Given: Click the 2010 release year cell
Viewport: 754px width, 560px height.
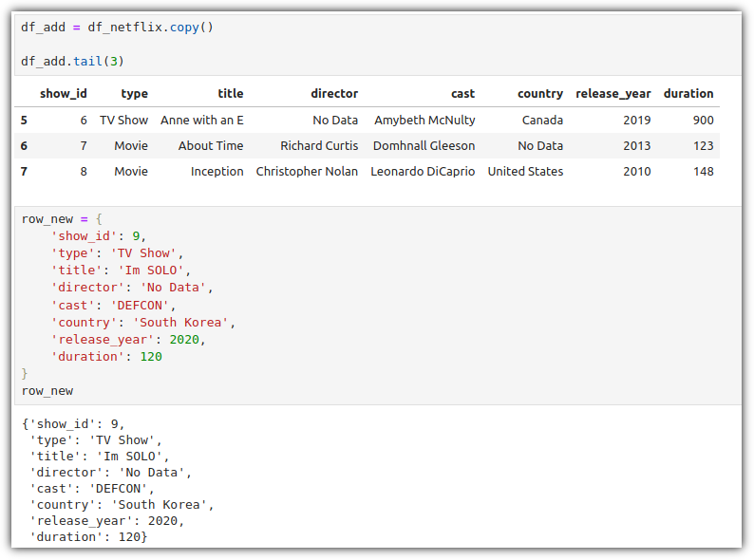Looking at the screenshot, I should tap(636, 172).
